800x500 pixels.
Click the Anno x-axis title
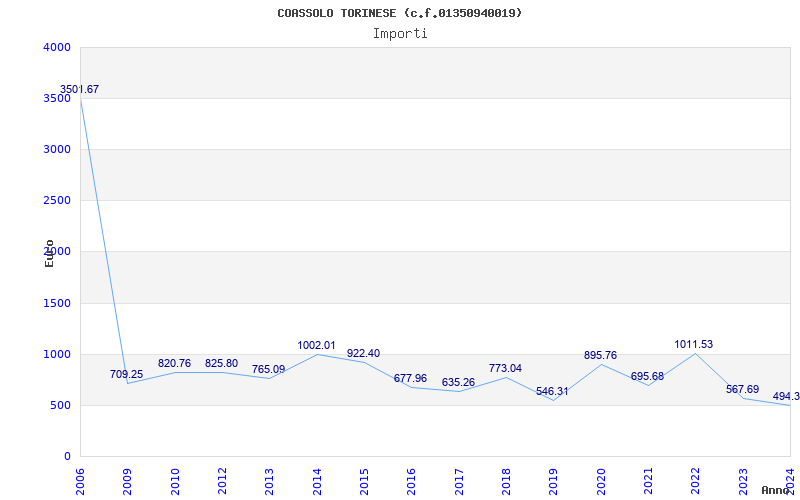click(776, 490)
